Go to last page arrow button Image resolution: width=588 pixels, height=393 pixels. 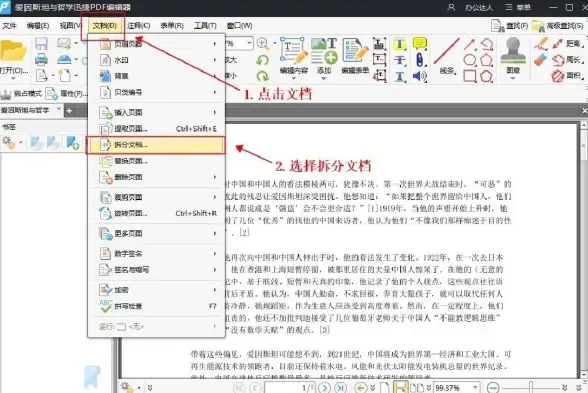click(340, 387)
